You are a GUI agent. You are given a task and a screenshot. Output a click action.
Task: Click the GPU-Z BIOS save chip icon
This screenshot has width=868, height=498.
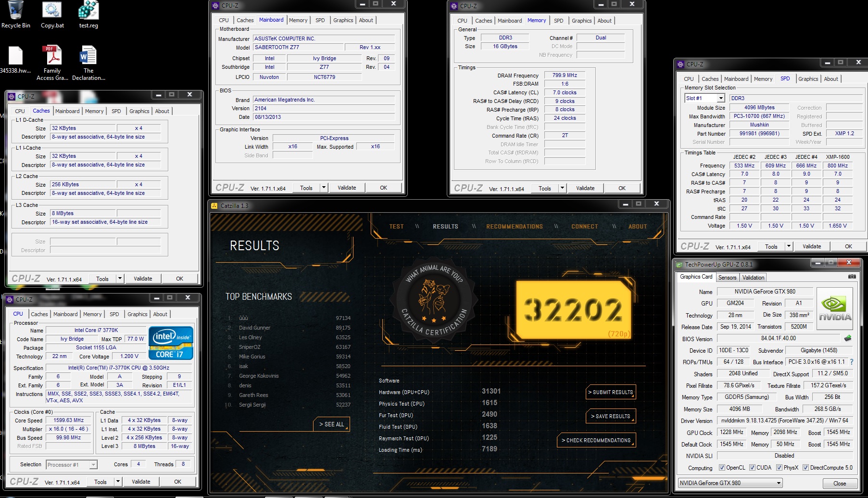848,338
